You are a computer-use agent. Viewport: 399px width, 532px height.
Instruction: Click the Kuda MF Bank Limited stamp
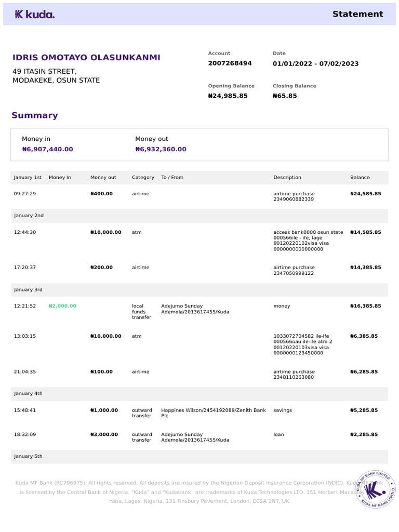coord(376,488)
